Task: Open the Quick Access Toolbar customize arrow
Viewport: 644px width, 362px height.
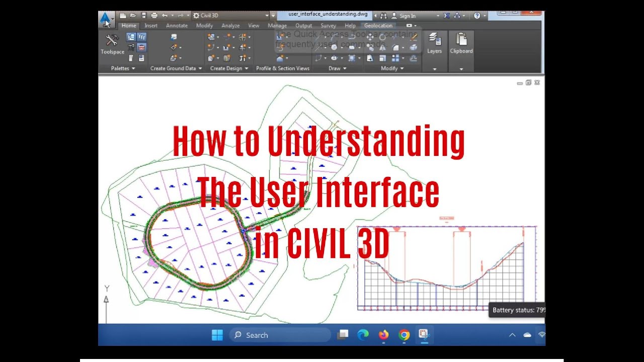Action: (x=273, y=16)
